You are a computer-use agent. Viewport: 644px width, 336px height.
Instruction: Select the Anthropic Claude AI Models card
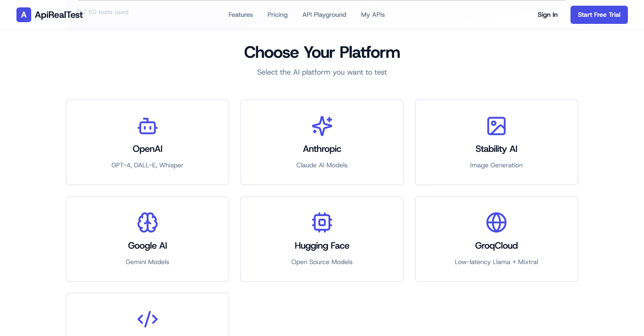pos(322,142)
